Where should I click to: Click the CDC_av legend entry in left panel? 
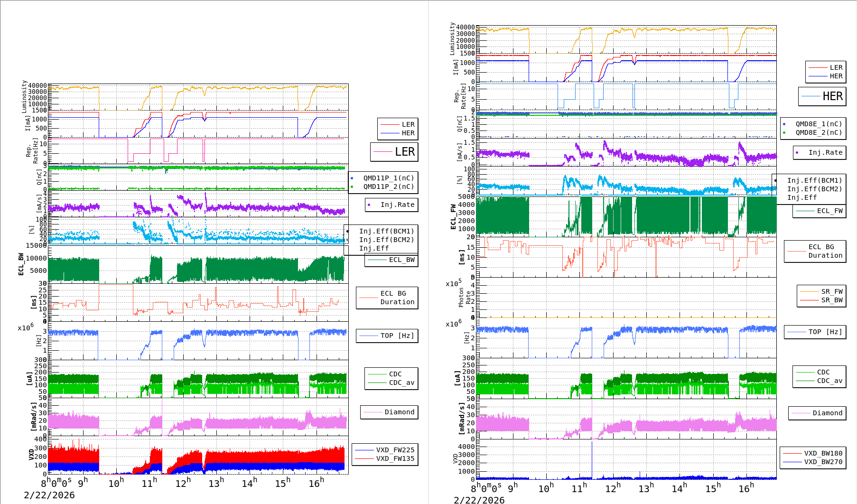[391, 383]
